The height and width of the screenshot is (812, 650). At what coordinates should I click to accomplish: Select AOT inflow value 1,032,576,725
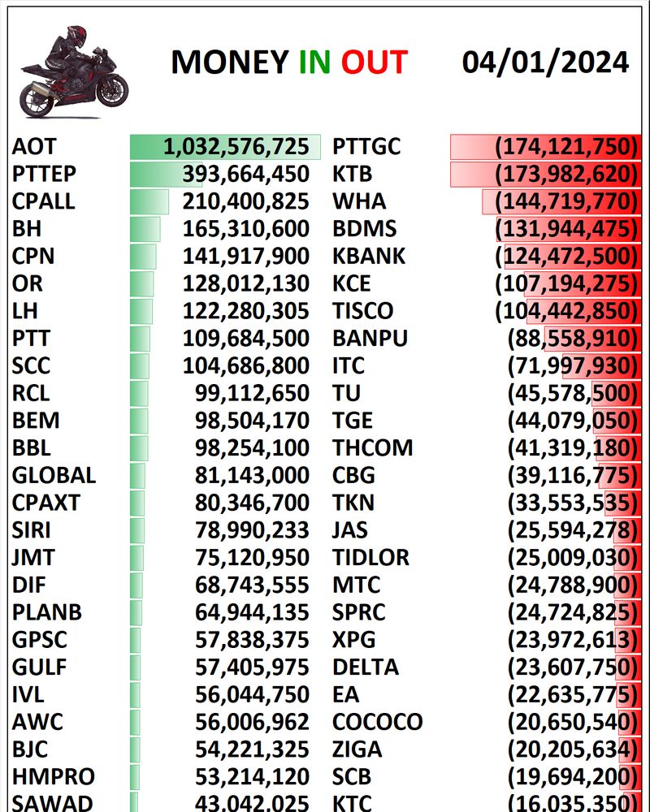pos(236,147)
